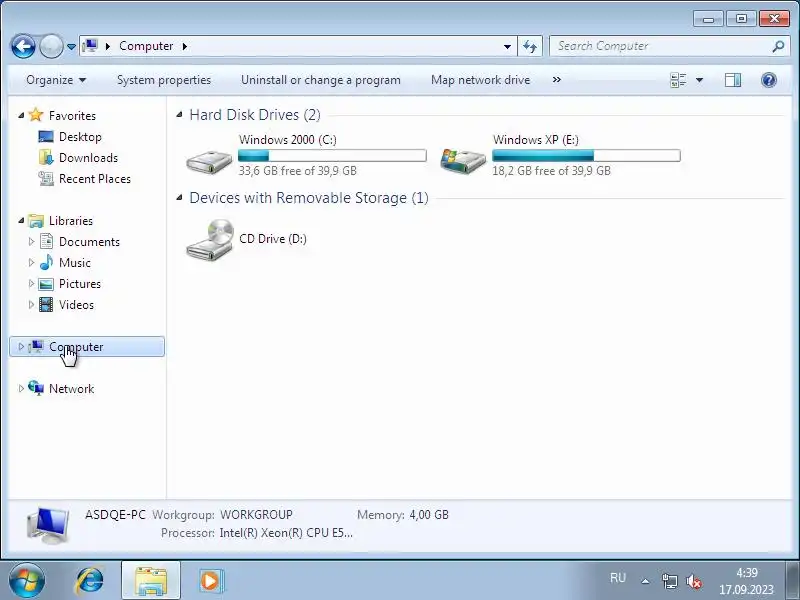
Task: Click the muted volume tray icon
Action: [693, 581]
